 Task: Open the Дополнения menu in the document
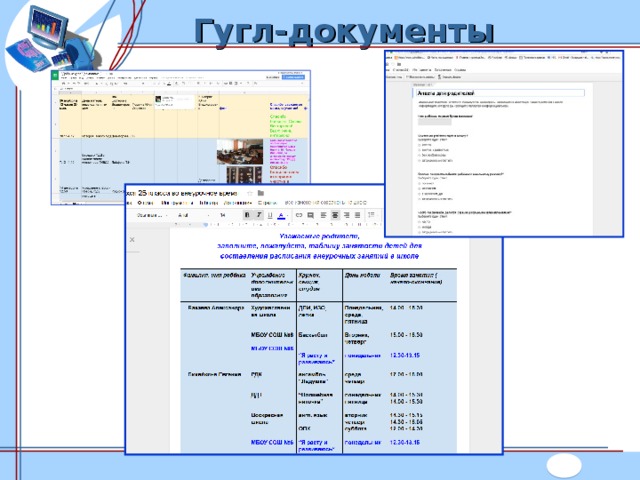point(238,203)
